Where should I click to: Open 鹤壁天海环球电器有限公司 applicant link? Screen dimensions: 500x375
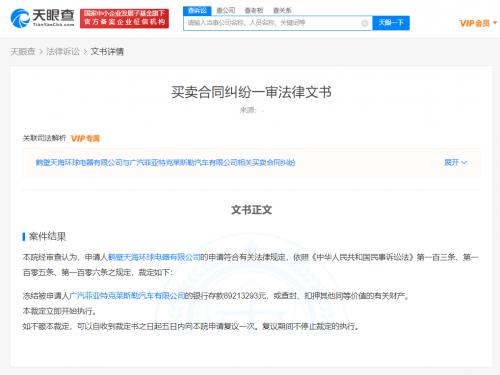coord(154,257)
